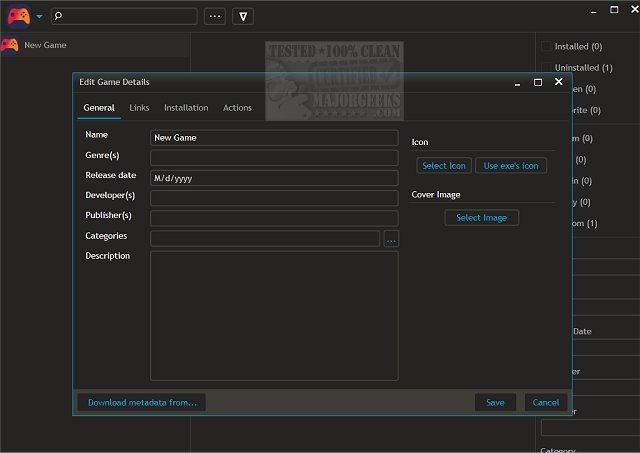Screen dimensions: 640x453
Task: Open the main menu dropdown arrow
Action: 39,17
